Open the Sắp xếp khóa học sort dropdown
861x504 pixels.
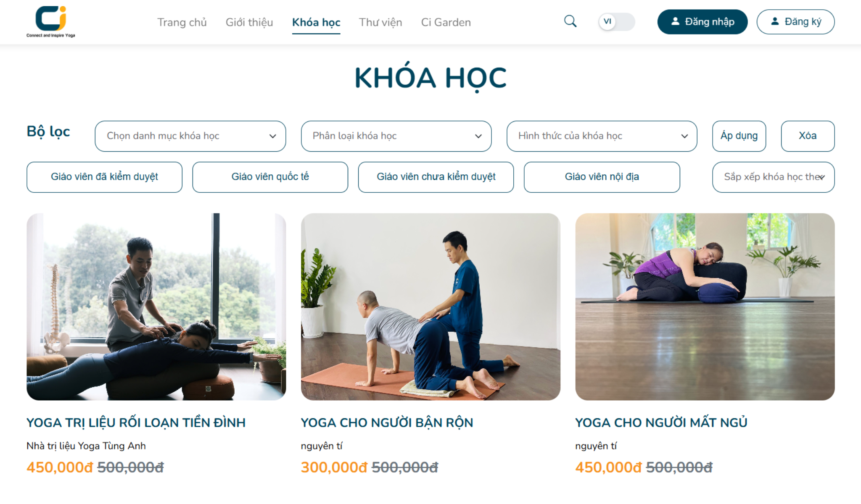[x=773, y=177]
